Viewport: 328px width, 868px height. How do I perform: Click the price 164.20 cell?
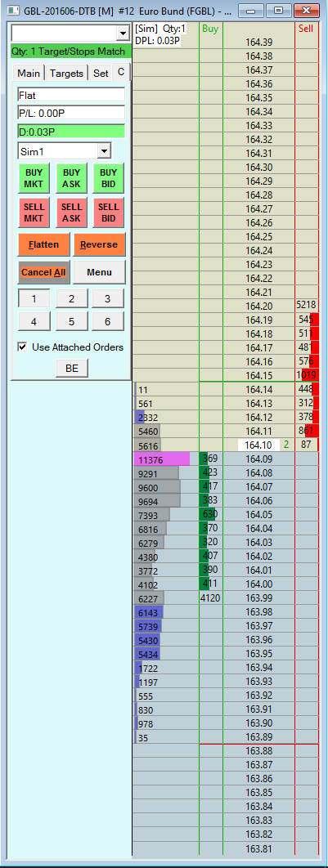(258, 306)
